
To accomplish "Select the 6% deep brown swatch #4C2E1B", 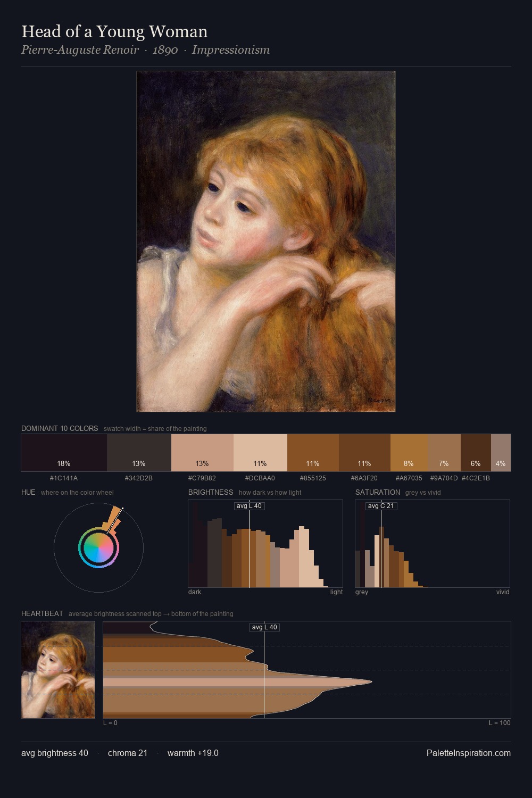I will (476, 453).
